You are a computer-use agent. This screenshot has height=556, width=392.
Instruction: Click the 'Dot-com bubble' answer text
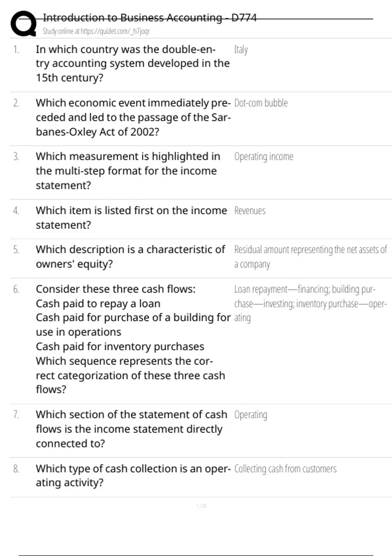pyautogui.click(x=261, y=103)
